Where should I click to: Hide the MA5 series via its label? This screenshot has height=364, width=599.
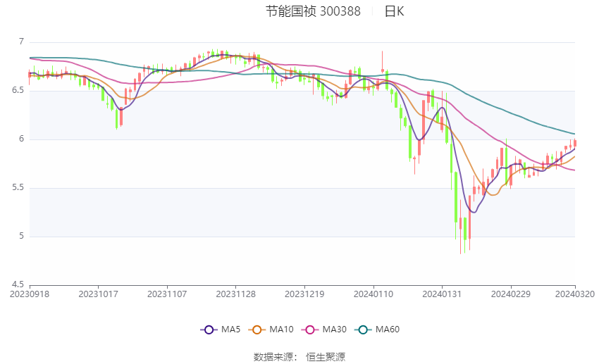point(230,330)
